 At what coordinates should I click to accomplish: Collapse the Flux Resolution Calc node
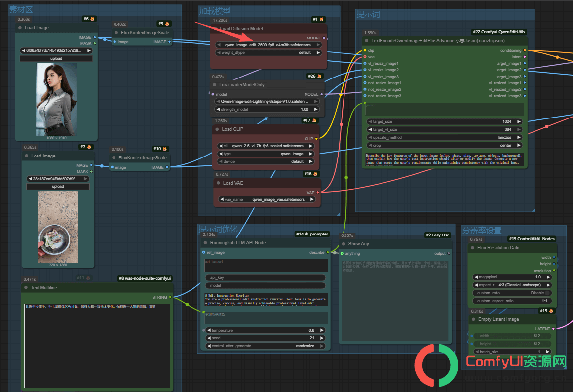tap(472, 248)
